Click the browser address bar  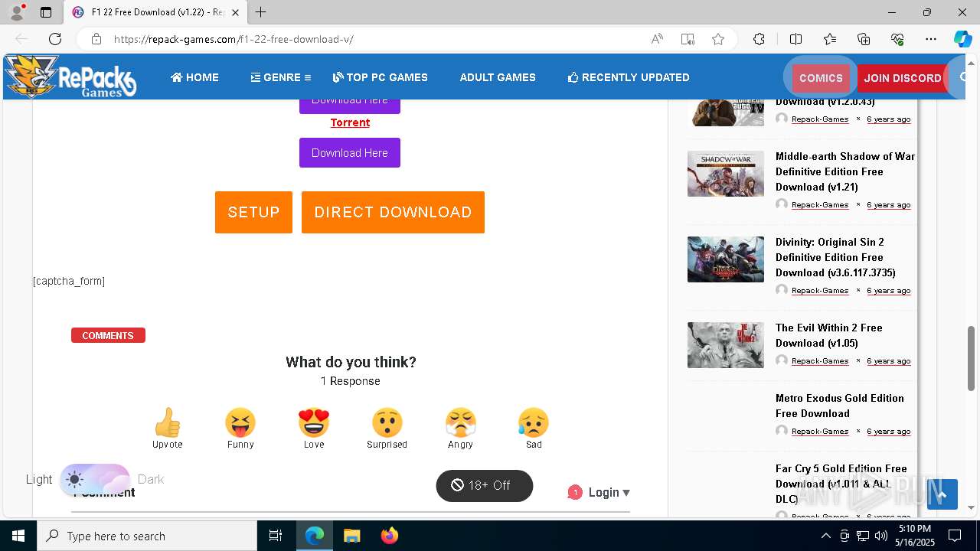coord(375,39)
